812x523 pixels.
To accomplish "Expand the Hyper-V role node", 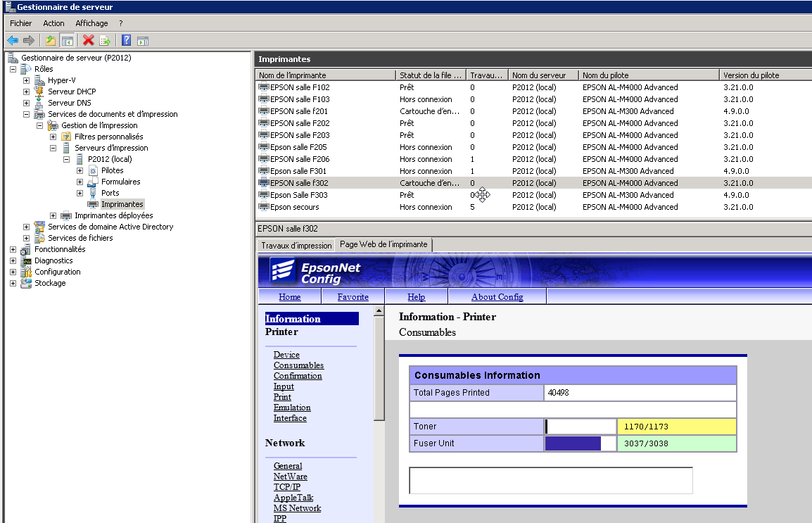I will [x=26, y=80].
